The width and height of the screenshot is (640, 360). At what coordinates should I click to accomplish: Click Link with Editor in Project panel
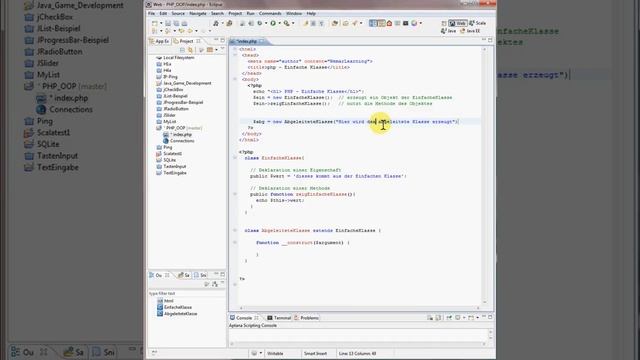pos(191,50)
